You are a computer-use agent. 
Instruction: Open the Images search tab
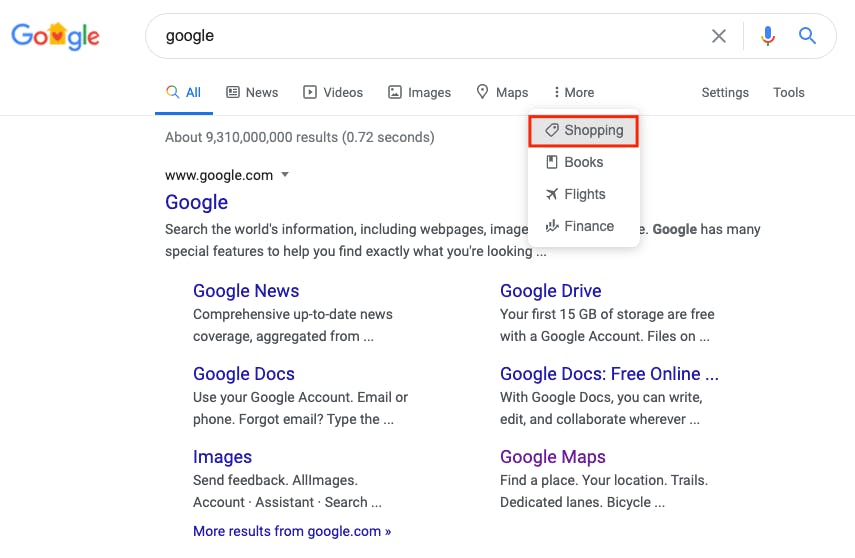pyautogui.click(x=419, y=92)
